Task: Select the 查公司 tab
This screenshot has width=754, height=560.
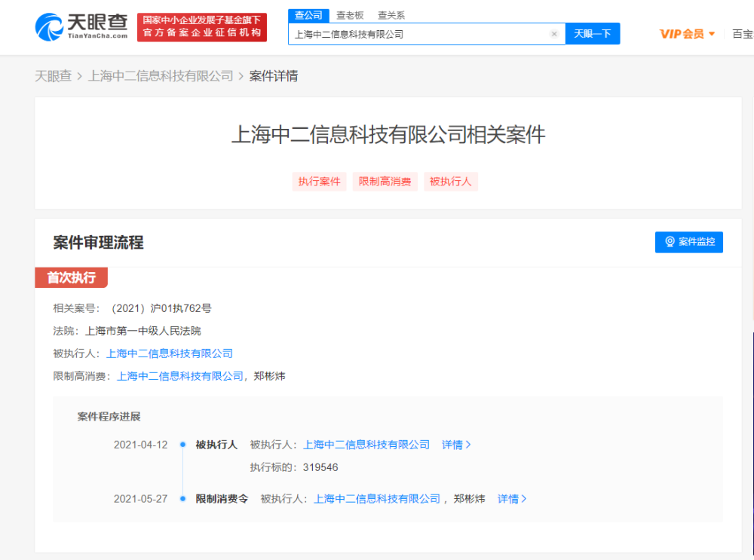Action: coord(308,15)
